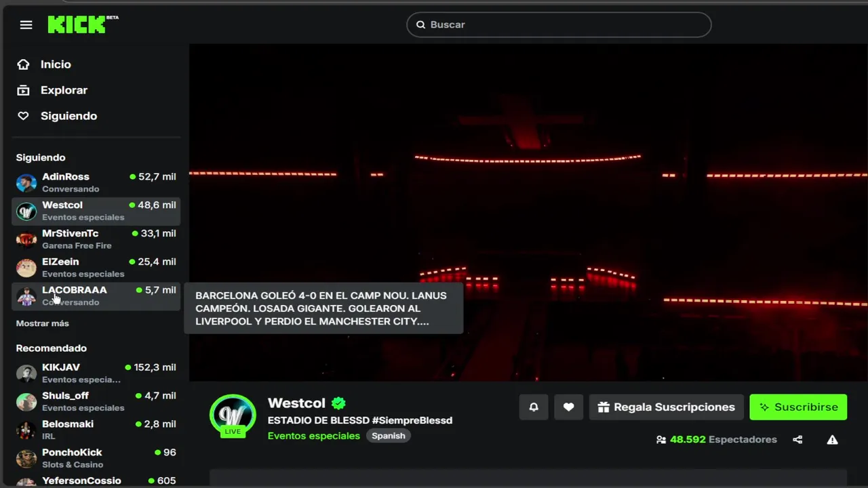Click AdinRoss 52,7 mil viewer count
Image resolution: width=868 pixels, height=488 pixels.
coord(153,177)
